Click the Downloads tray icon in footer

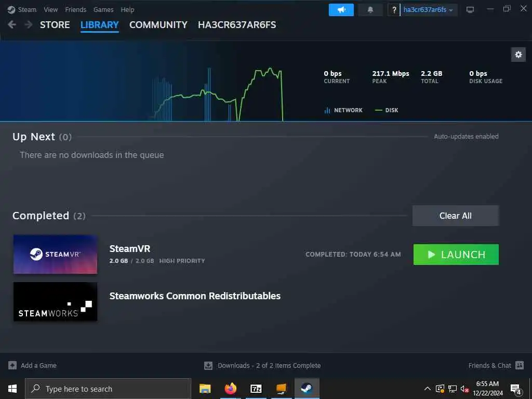click(x=208, y=365)
